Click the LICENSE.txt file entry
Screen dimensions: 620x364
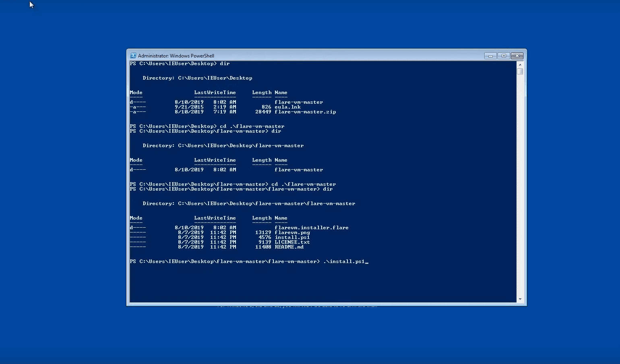[x=292, y=242]
